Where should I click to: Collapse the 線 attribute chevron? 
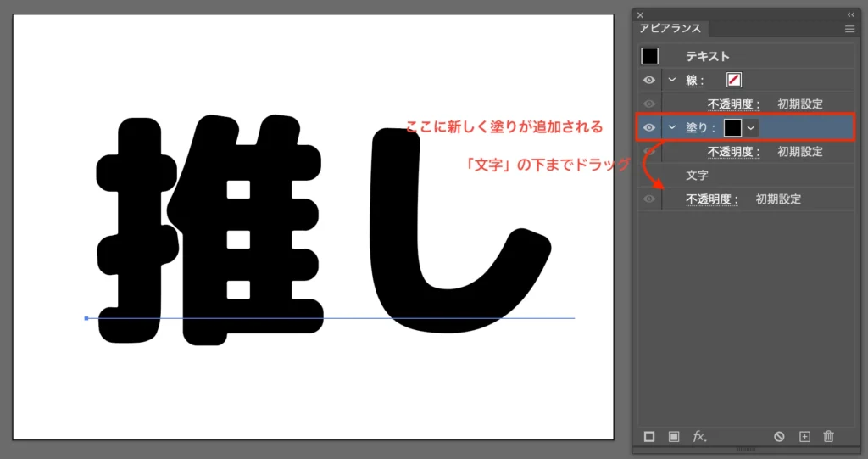672,80
